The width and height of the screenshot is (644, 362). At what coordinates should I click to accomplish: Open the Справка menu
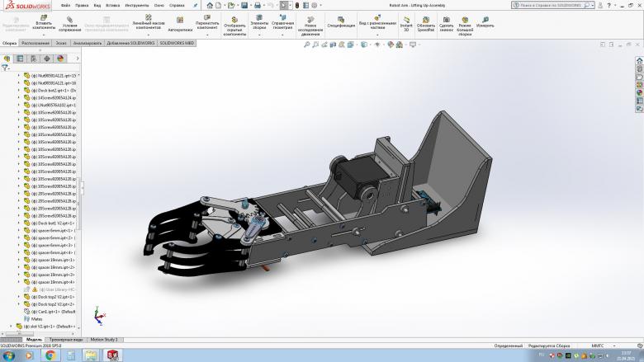[177, 5]
